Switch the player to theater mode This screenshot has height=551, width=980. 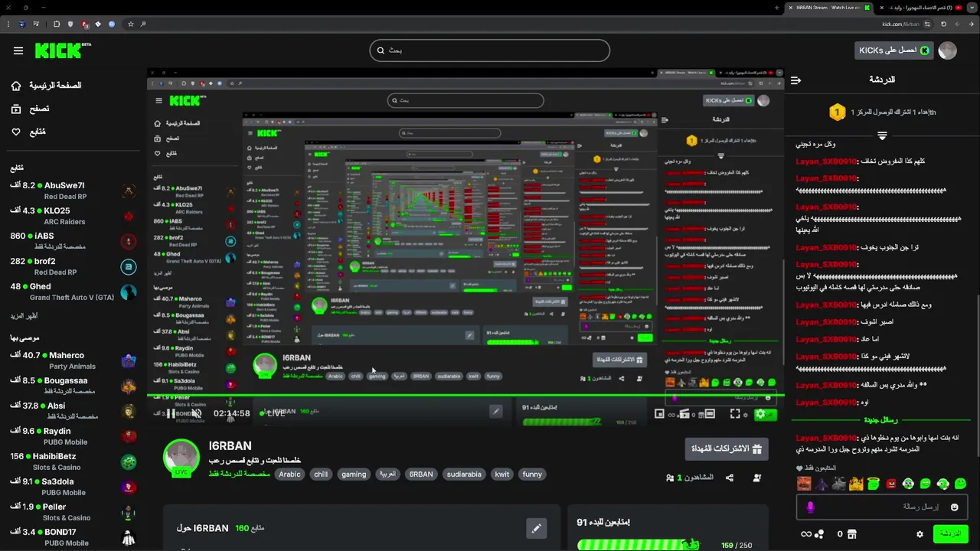point(710,414)
